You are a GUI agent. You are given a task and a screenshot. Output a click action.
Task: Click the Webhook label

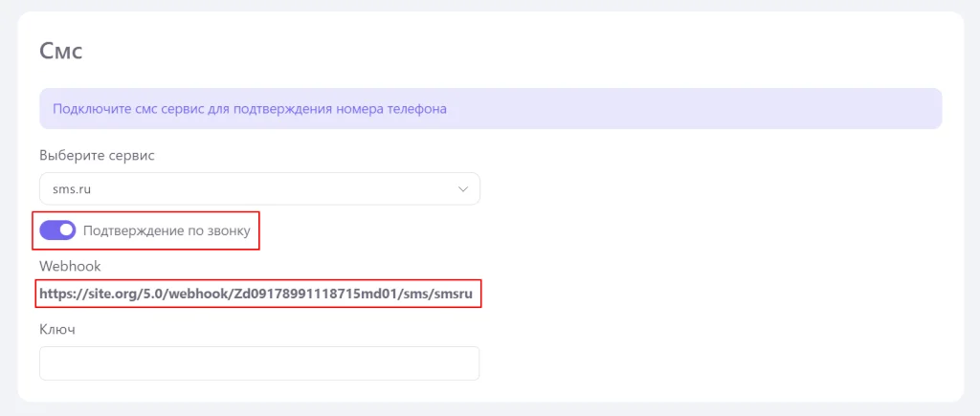coord(69,266)
